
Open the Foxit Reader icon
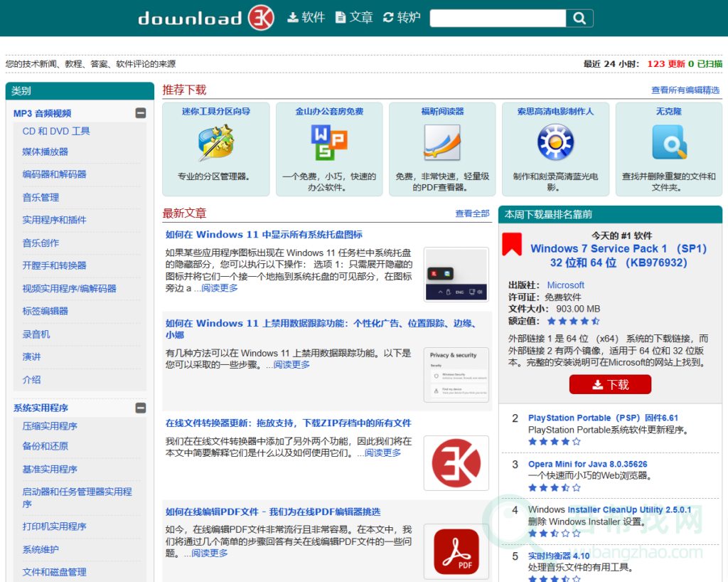coord(442,143)
